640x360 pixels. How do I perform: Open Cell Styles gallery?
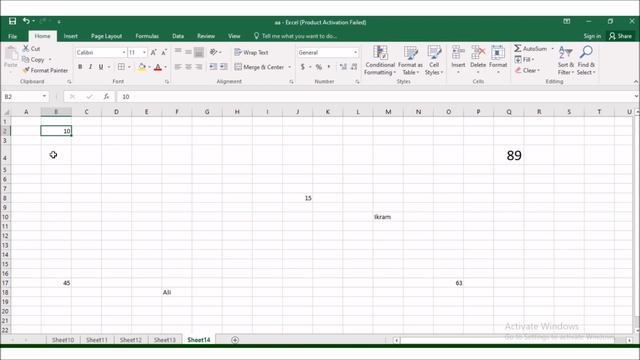tap(434, 60)
